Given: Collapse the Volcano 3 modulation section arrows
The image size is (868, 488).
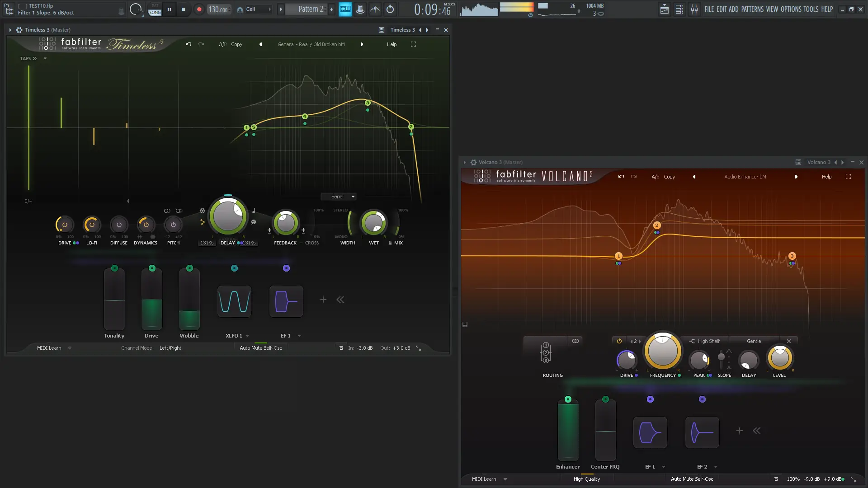Looking at the screenshot, I should click(x=757, y=431).
